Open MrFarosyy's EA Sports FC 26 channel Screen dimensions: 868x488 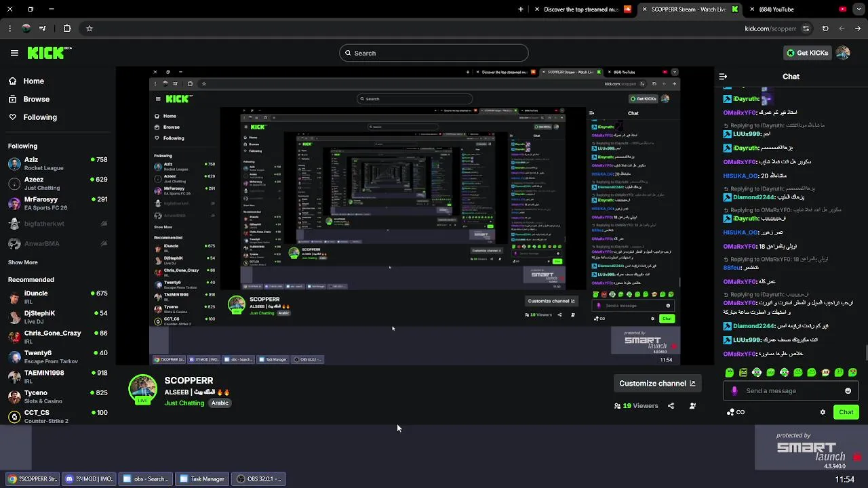click(x=58, y=203)
